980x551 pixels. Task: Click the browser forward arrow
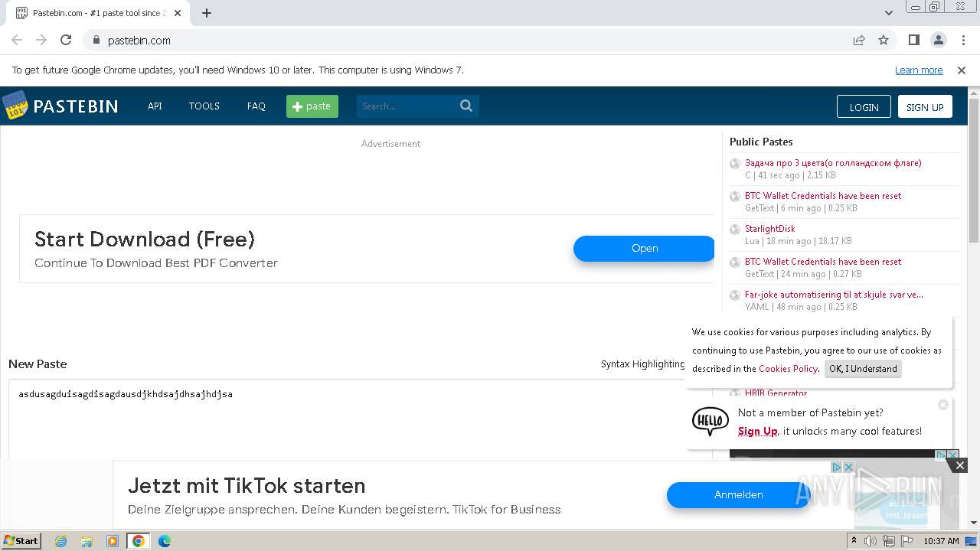[x=41, y=40]
